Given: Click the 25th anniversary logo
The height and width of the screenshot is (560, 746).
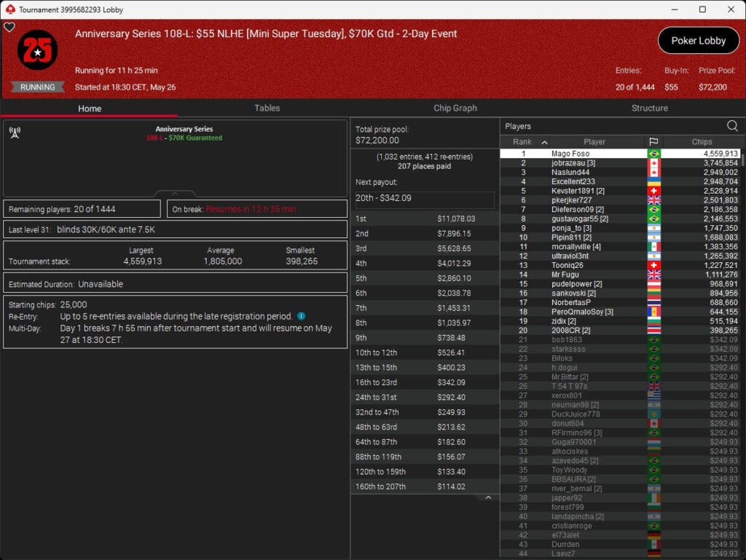Looking at the screenshot, I should coord(38,50).
